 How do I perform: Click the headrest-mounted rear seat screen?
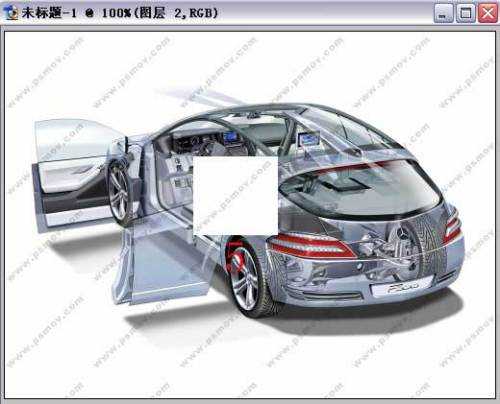pyautogui.click(x=308, y=138)
